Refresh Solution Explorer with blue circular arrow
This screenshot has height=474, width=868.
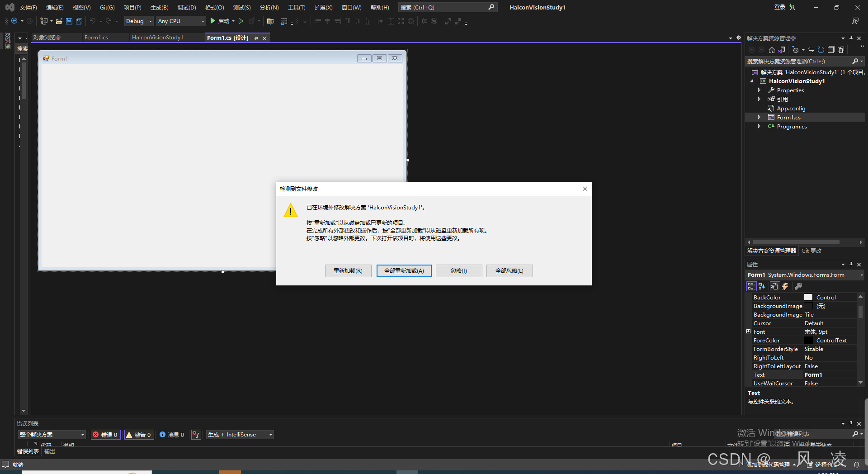point(821,50)
